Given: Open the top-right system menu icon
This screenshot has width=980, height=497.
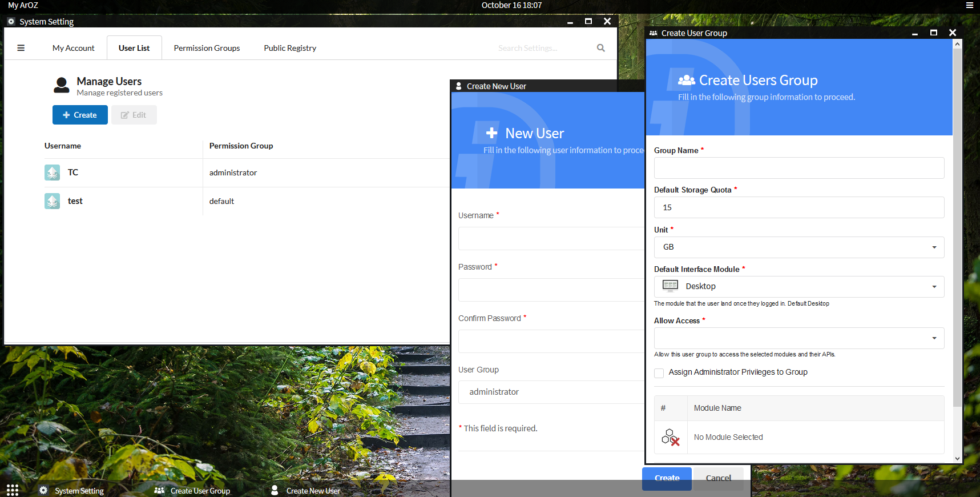Looking at the screenshot, I should pyautogui.click(x=969, y=5).
